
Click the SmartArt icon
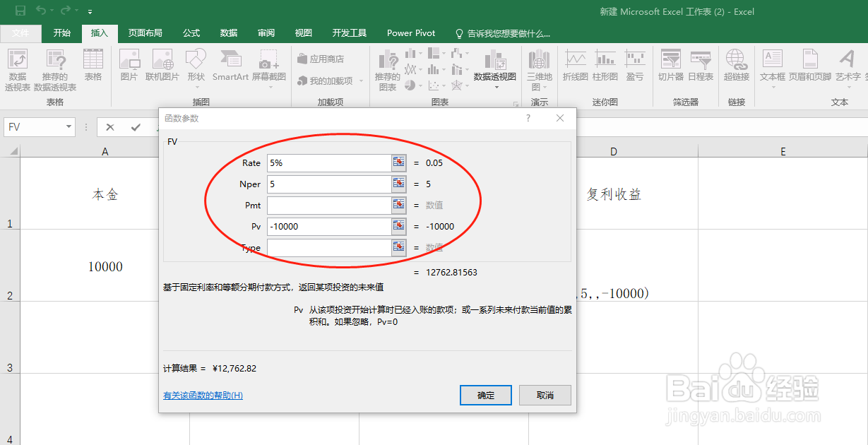pyautogui.click(x=231, y=66)
